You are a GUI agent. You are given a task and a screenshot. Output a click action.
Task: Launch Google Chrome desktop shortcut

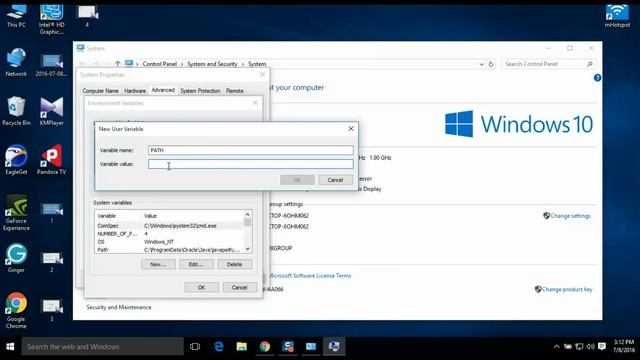click(x=16, y=310)
